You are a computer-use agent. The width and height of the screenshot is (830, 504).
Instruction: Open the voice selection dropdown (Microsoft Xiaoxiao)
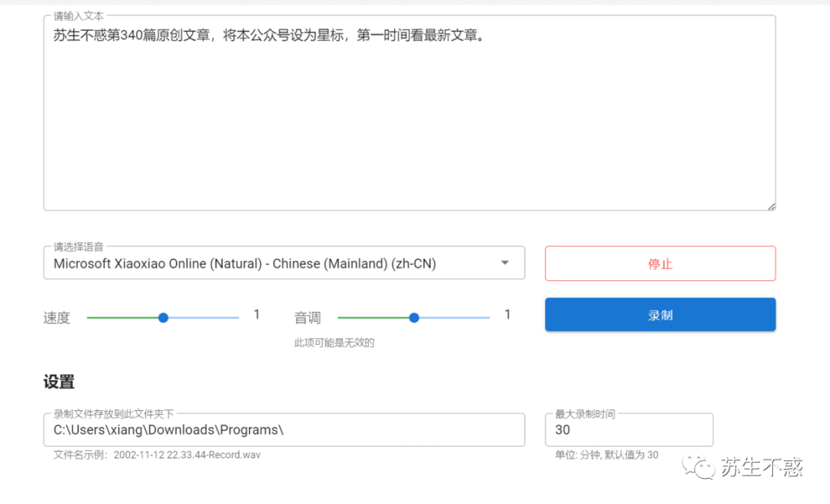[x=284, y=263]
